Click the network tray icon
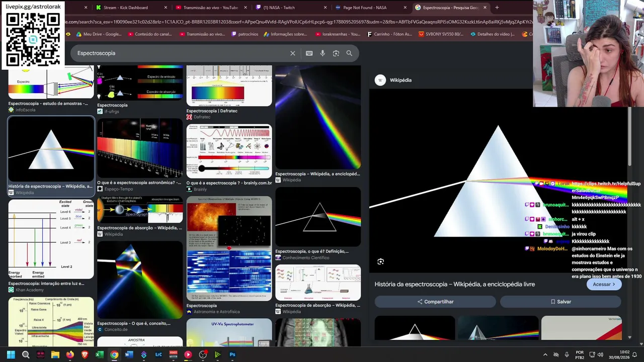Image resolution: width=644 pixels, height=362 pixels. (592, 354)
